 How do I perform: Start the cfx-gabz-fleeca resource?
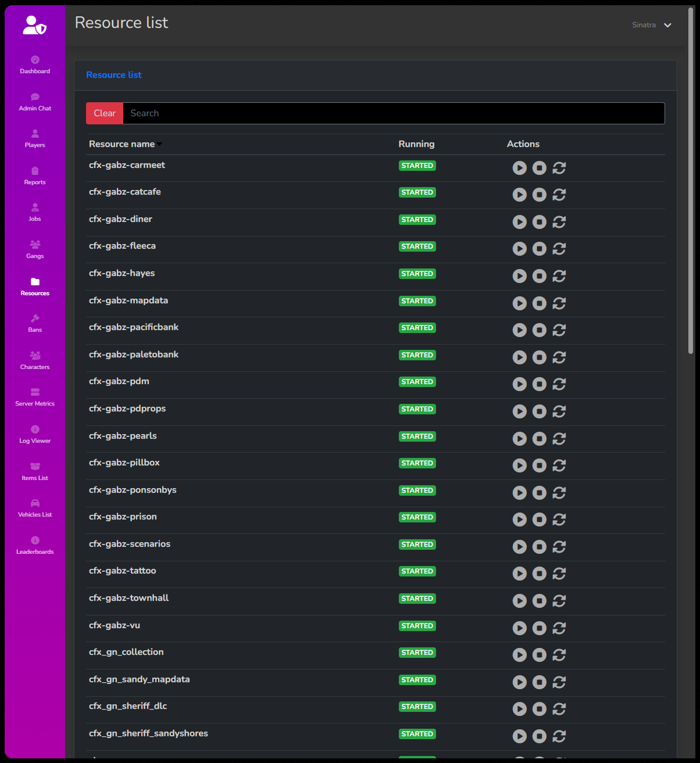pos(520,249)
